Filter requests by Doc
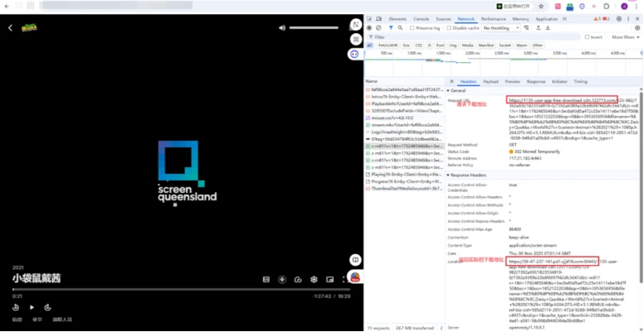Image resolution: width=644 pixels, height=332 pixels. click(406, 46)
